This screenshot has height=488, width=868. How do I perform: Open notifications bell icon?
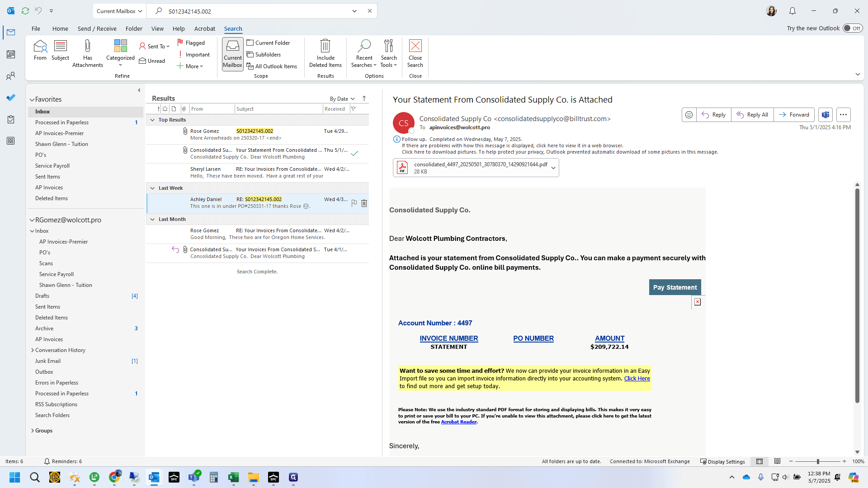click(793, 11)
